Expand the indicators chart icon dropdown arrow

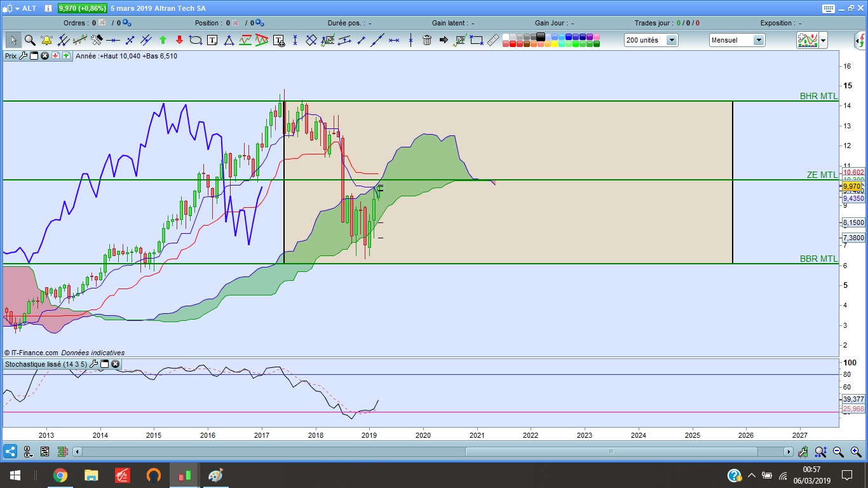[824, 40]
